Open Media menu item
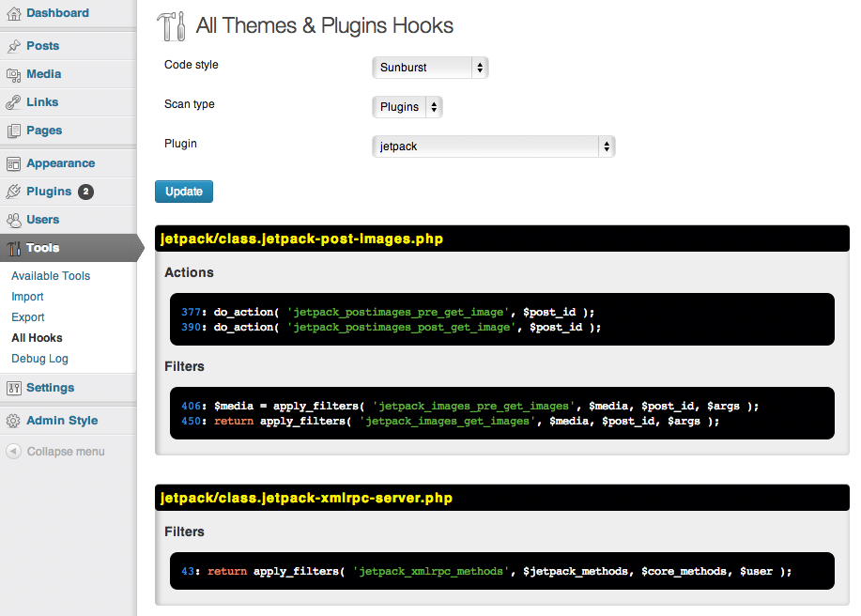Viewport: 861px width, 616px height. click(69, 74)
